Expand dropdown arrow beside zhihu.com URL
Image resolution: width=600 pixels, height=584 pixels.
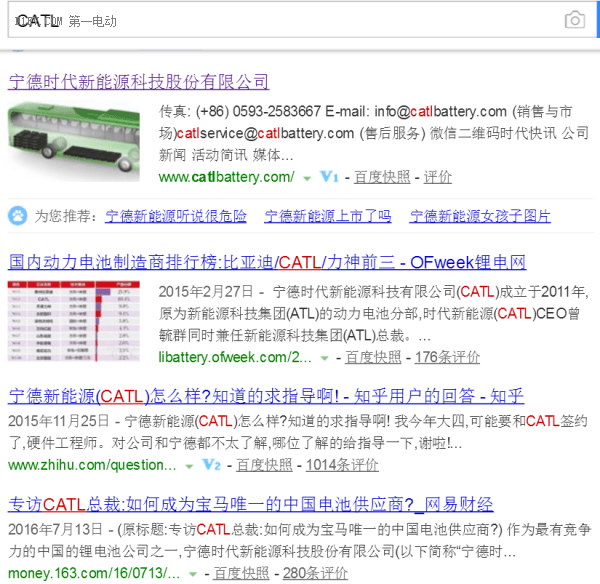pyautogui.click(x=189, y=467)
